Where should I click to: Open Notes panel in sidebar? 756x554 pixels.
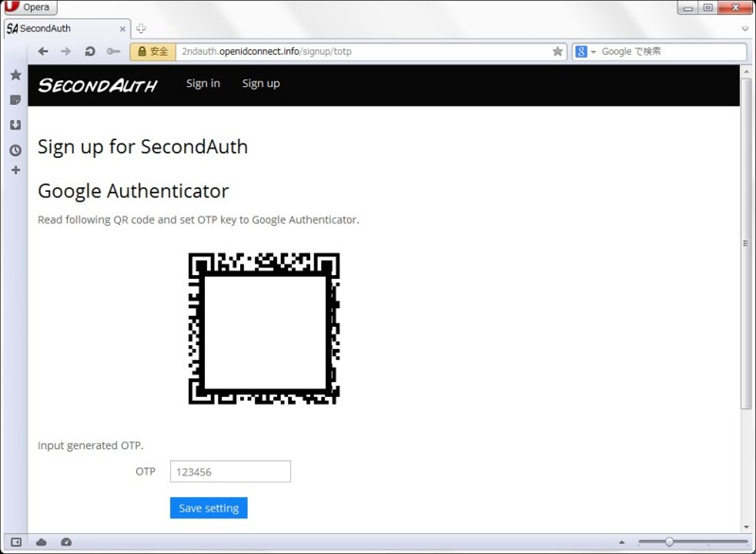tap(15, 100)
